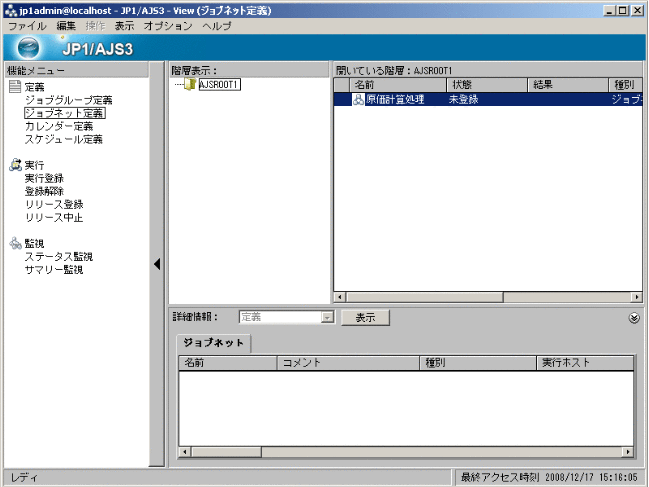Viewport: 649px width, 487px height.
Task: Select the 原価計算処理 row name
Action: click(x=395, y=99)
